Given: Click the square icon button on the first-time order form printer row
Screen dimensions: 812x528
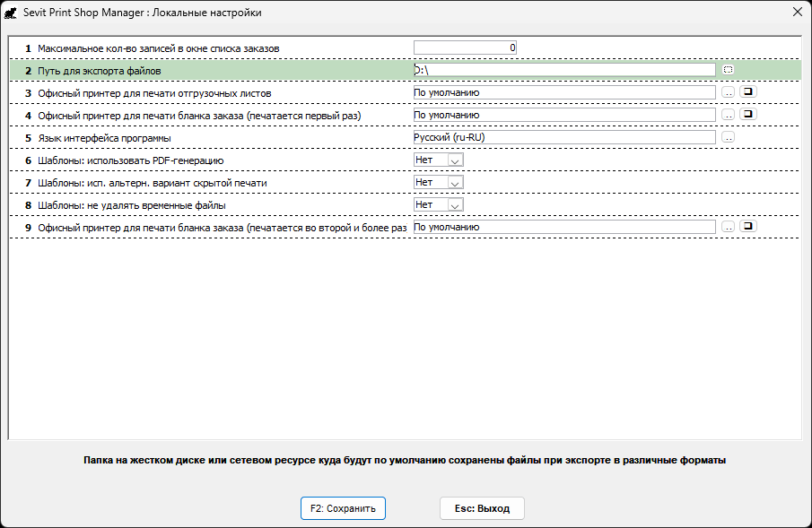Looking at the screenshot, I should pyautogui.click(x=748, y=115).
